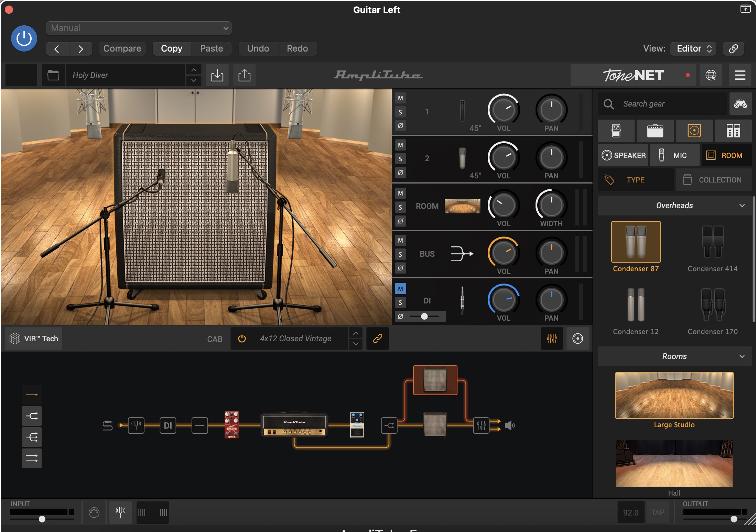The image size is (756, 532).
Task: Click the TAP tempo button
Action: [x=658, y=512]
